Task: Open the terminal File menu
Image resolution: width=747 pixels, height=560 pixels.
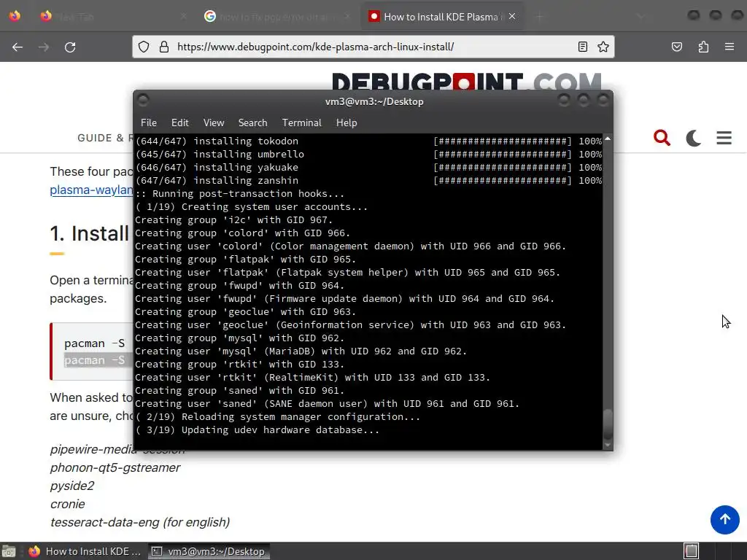Action: coord(149,122)
